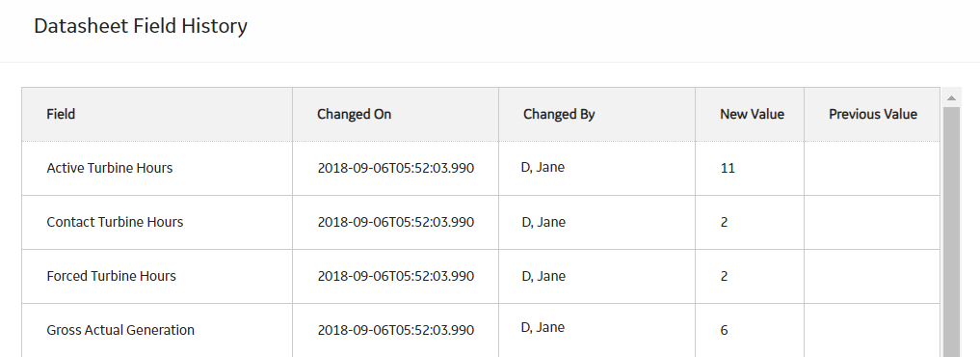This screenshot has height=357, width=980.
Task: Click the scrollbar up arrow
Action: click(x=951, y=97)
